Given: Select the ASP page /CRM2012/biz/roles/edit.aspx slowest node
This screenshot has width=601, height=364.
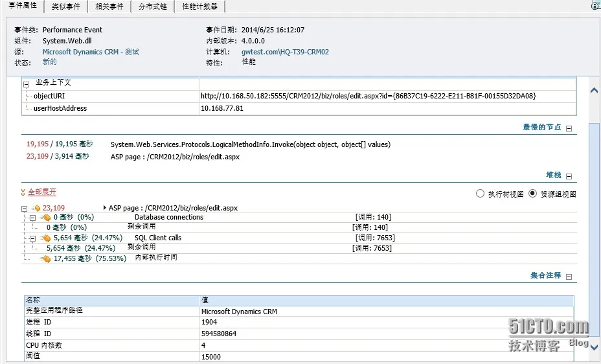Looking at the screenshot, I should [175, 157].
